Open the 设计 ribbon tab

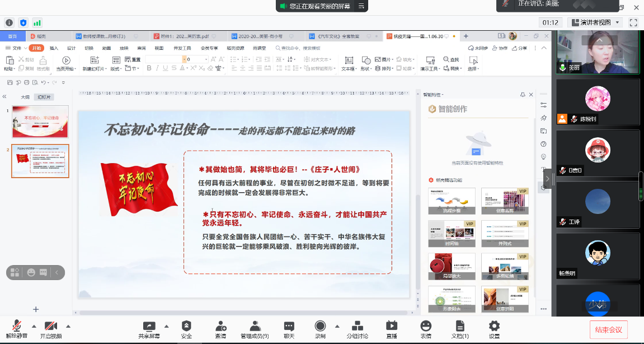(x=71, y=48)
